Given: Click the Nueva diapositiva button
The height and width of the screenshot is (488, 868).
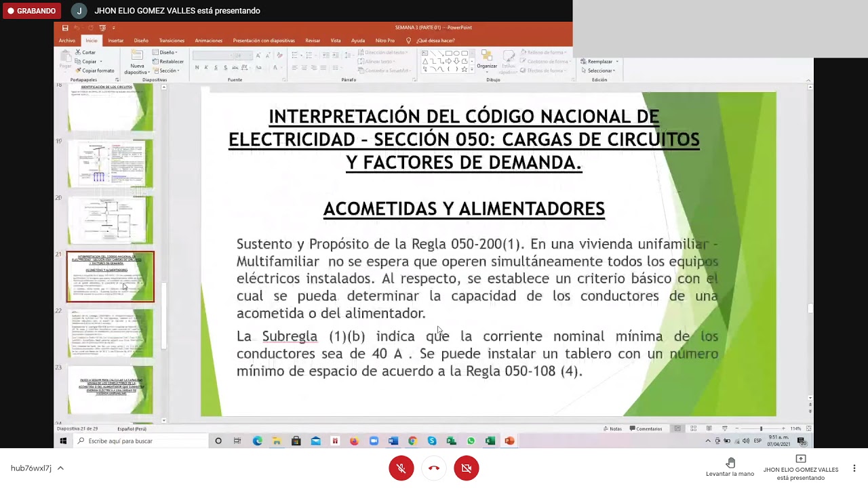Looking at the screenshot, I should [137, 62].
